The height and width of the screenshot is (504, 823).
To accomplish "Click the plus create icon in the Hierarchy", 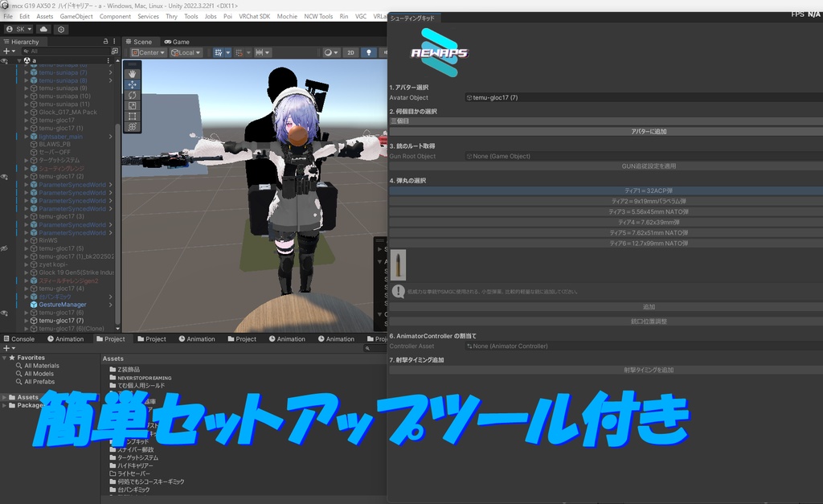I will click(6, 51).
